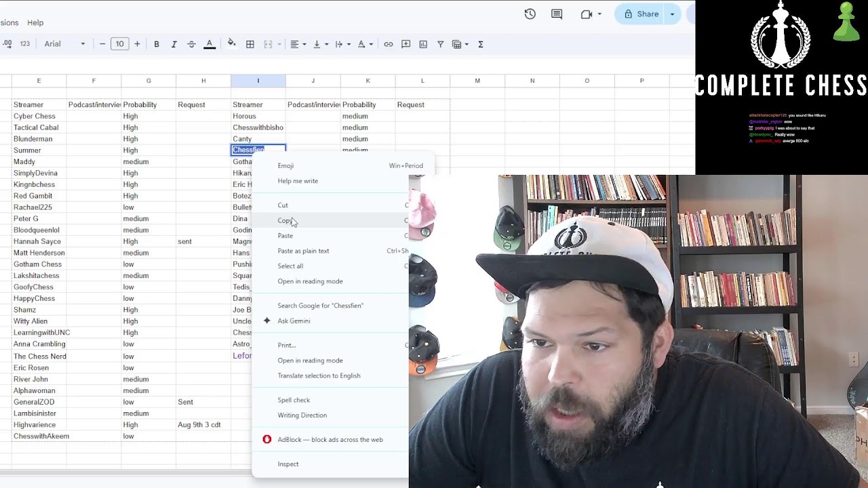Open Spell check submenu
Screen dimensions: 868x488
tap(294, 400)
